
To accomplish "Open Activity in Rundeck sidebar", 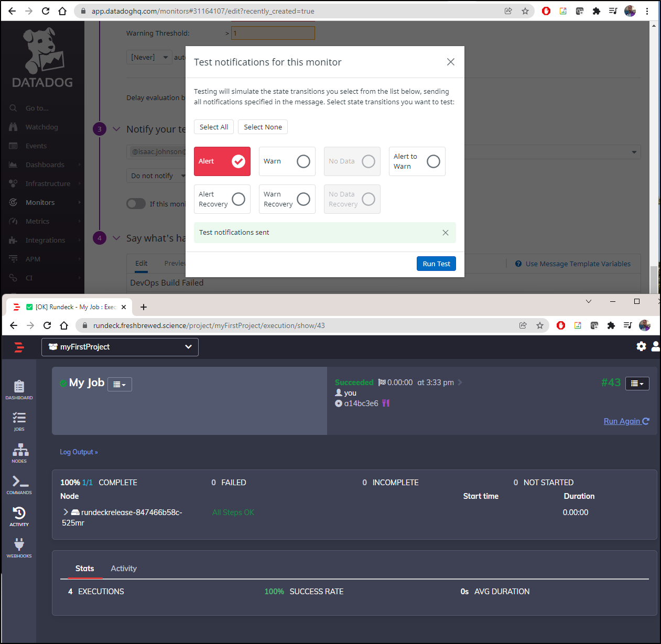I will pos(19,516).
